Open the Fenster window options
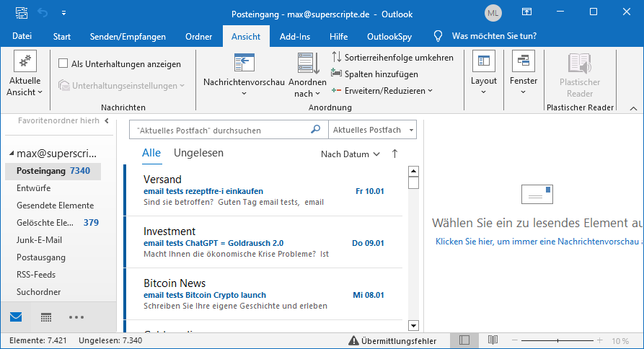The width and height of the screenshot is (644, 349). (524, 74)
